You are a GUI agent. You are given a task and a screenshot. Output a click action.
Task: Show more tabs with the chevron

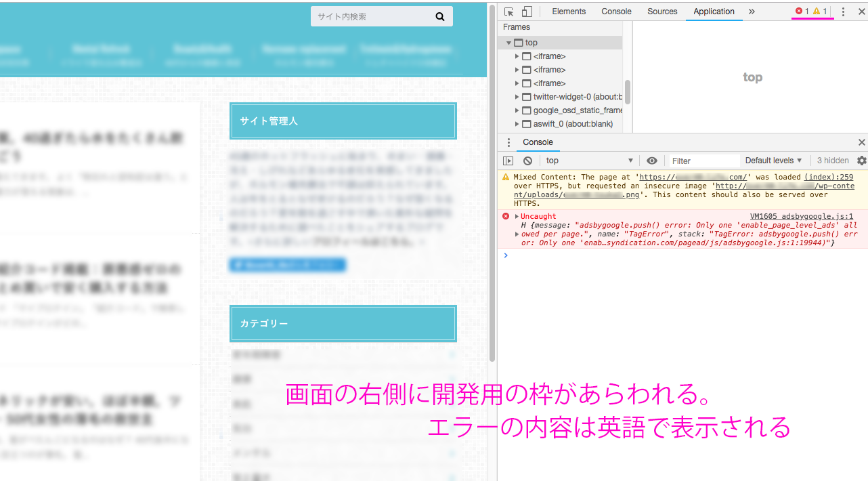(x=752, y=12)
